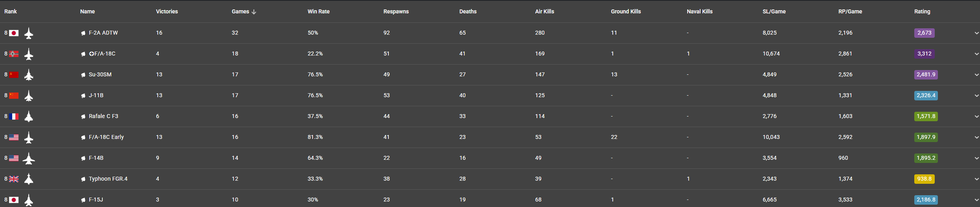This screenshot has height=207, width=980.
Task: Click the UK flag beside Typhoon FGR.4
Action: click(x=14, y=179)
